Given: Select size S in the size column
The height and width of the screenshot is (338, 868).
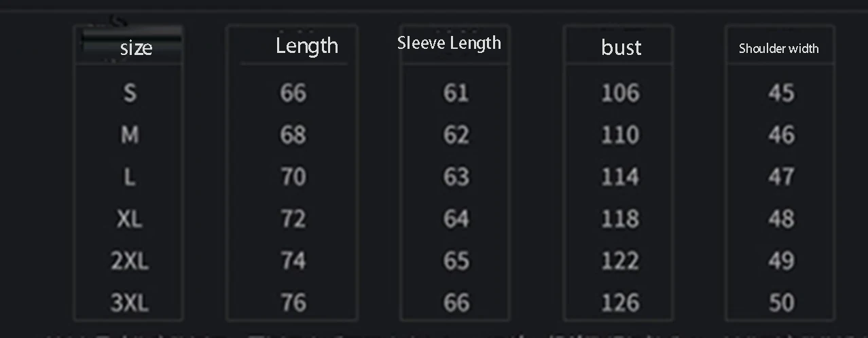Looking at the screenshot, I should [x=129, y=92].
